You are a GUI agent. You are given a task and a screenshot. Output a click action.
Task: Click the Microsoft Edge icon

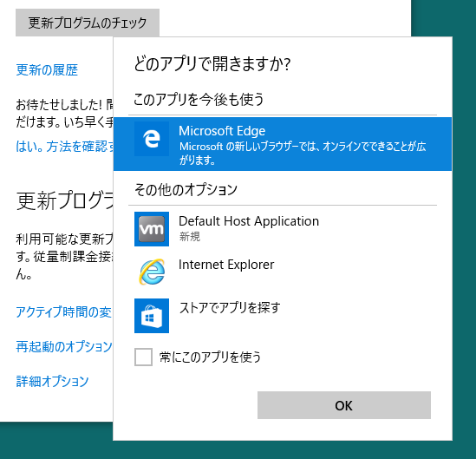click(x=152, y=139)
